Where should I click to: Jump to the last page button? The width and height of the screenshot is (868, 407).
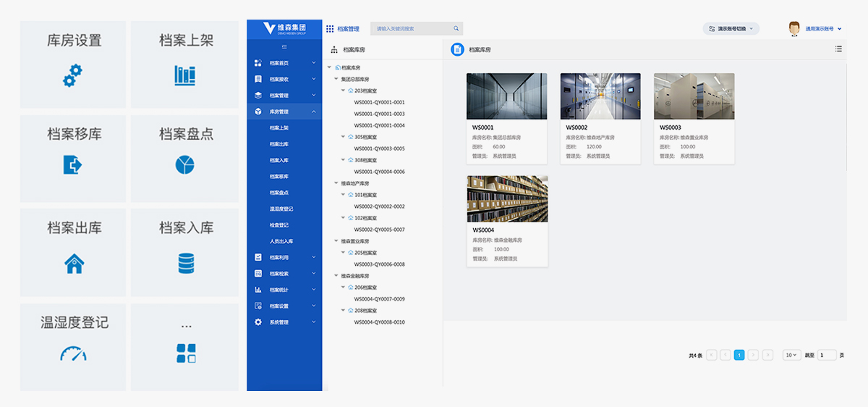click(x=767, y=355)
